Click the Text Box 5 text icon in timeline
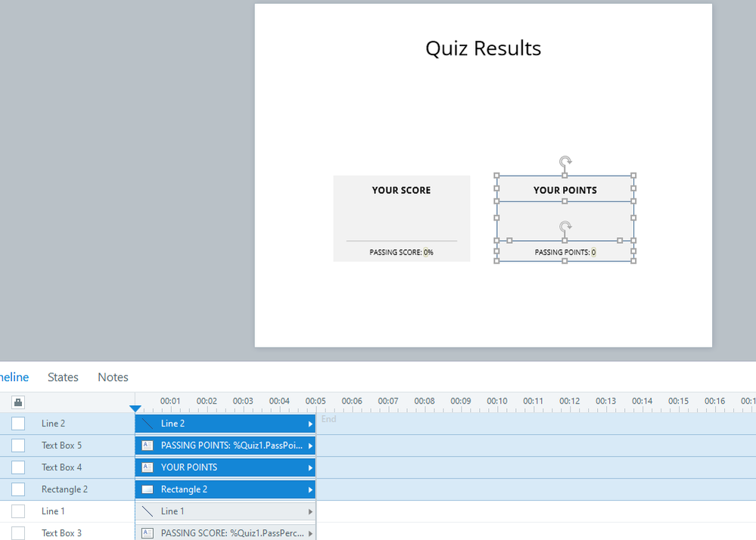This screenshot has height=540, width=756. [x=148, y=445]
